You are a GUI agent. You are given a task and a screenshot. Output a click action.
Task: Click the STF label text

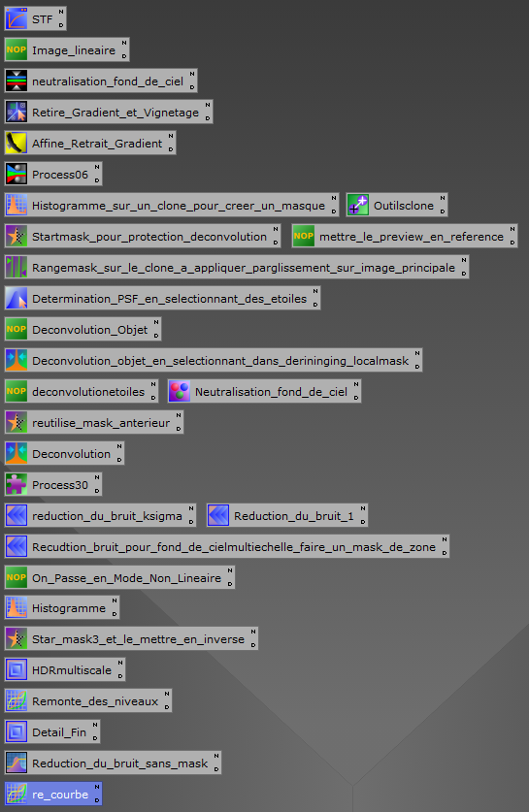click(x=43, y=19)
